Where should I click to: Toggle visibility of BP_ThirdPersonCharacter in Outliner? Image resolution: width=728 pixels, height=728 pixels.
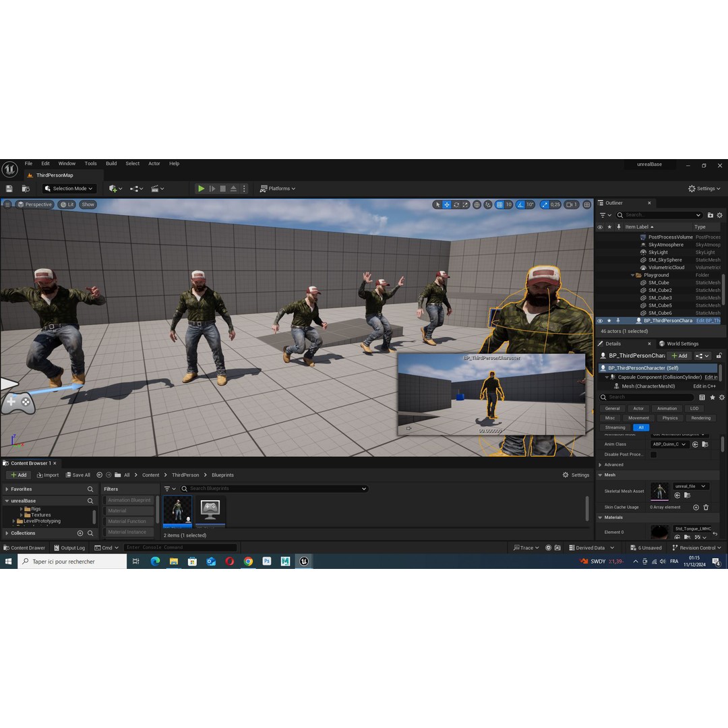tap(600, 321)
